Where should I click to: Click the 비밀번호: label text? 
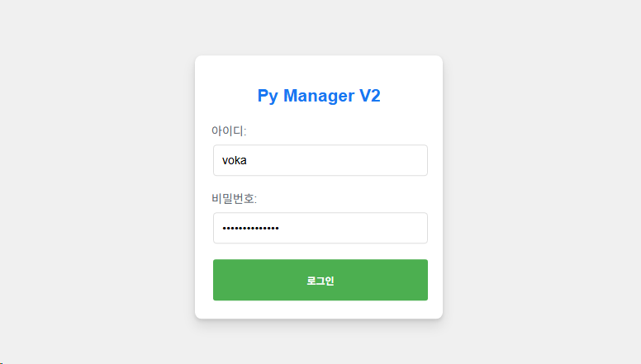[235, 199]
